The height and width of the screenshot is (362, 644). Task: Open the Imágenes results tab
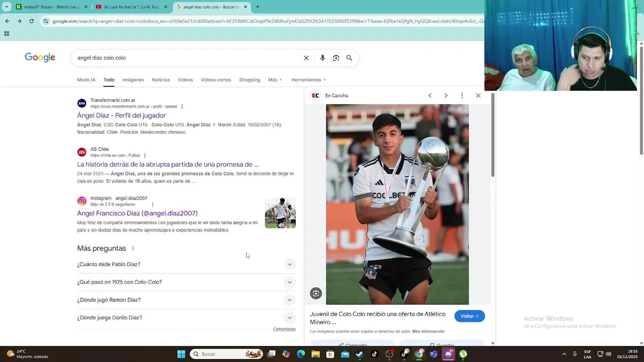[133, 80]
